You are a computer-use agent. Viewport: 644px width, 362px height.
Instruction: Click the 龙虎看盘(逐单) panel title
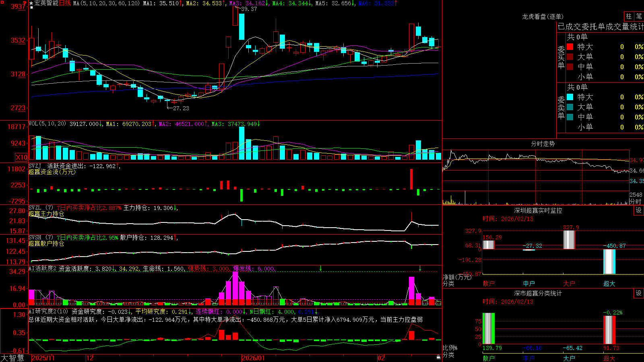click(x=543, y=16)
